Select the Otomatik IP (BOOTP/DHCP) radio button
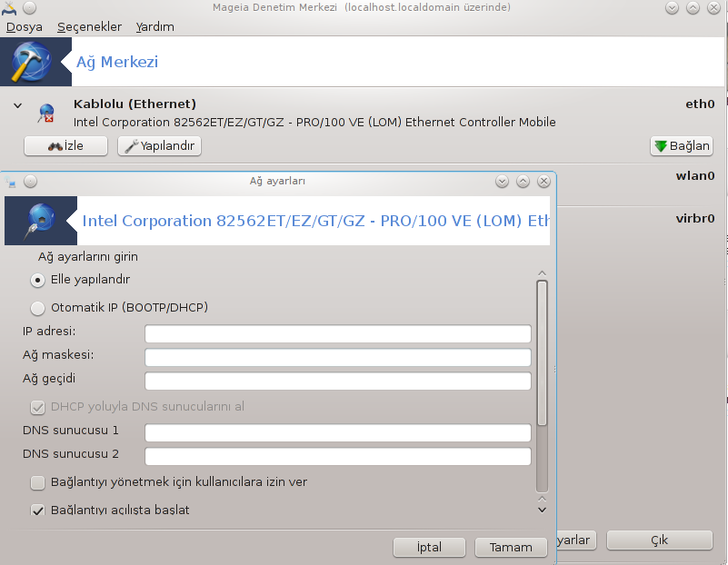The height and width of the screenshot is (565, 728). pyautogui.click(x=37, y=308)
